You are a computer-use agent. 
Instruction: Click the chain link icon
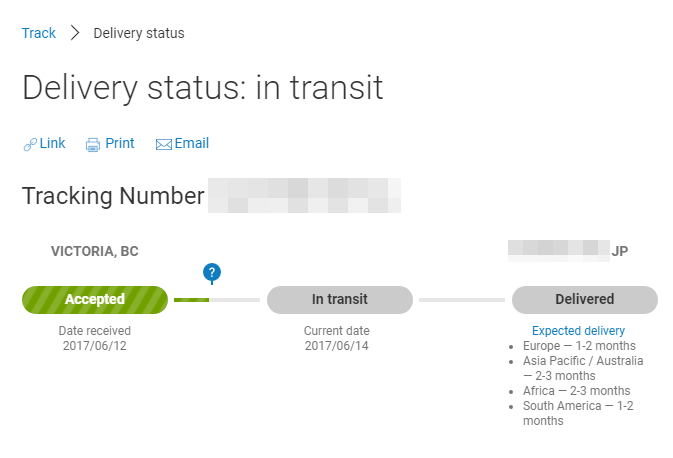click(30, 145)
